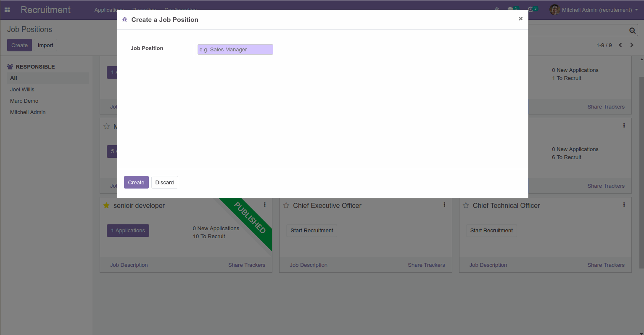Favorite the Chief Technical Officer position
Image resolution: width=644 pixels, height=335 pixels.
click(x=466, y=205)
